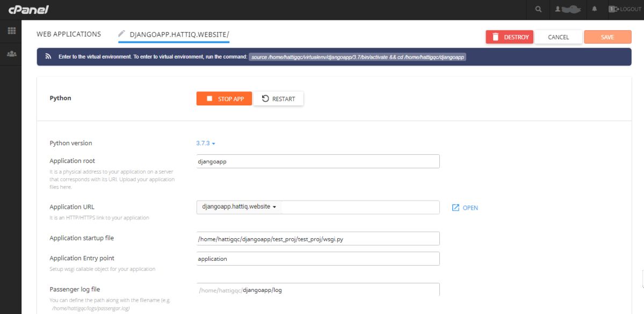Click the pencil edit icon by DJANGOAPP
The image size is (644, 314).
point(121,34)
